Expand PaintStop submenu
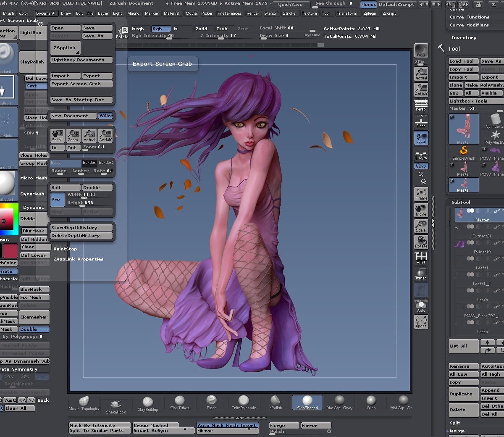 (x=65, y=249)
